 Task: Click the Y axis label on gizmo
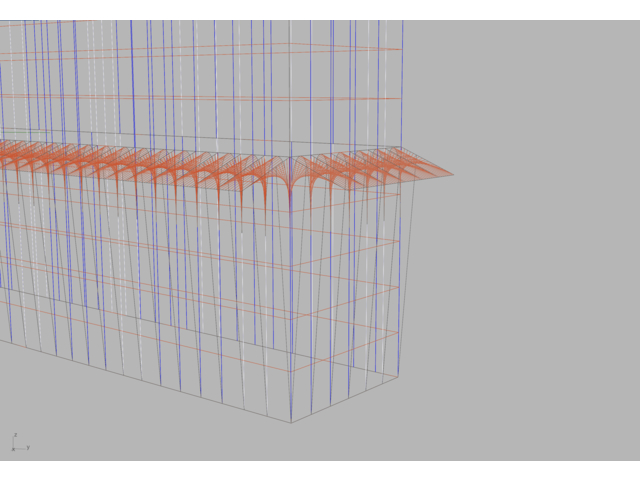pos(27,447)
